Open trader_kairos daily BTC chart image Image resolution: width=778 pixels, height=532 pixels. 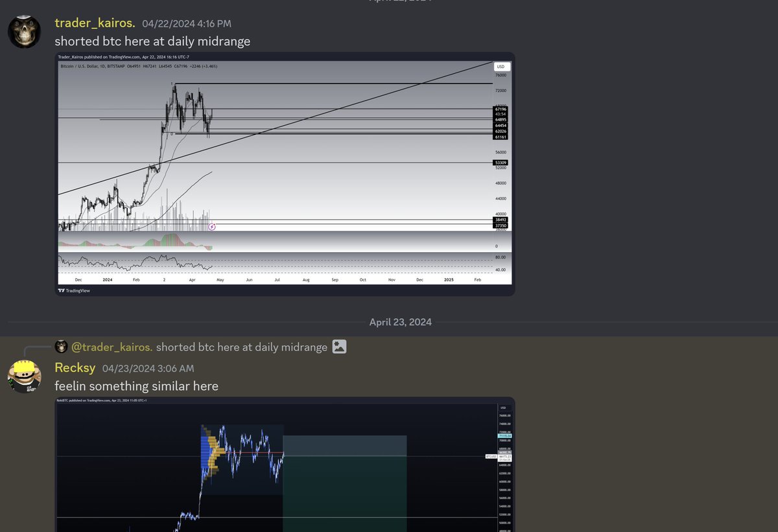pos(285,174)
